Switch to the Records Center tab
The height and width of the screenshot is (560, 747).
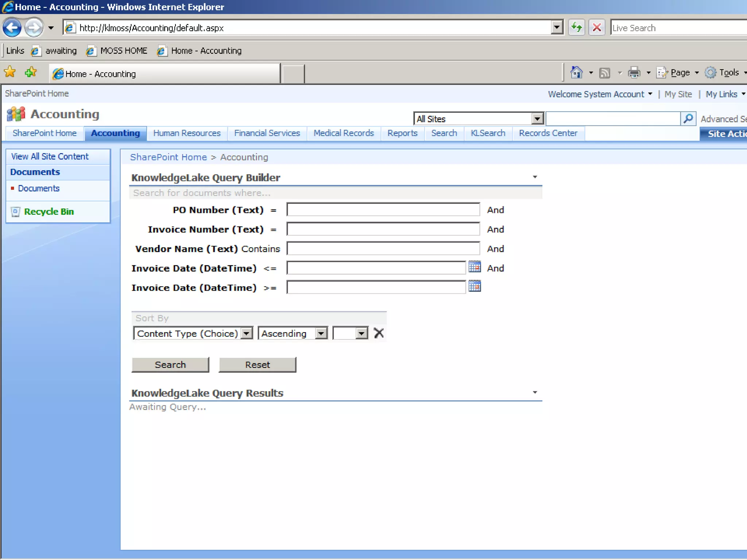pos(548,133)
